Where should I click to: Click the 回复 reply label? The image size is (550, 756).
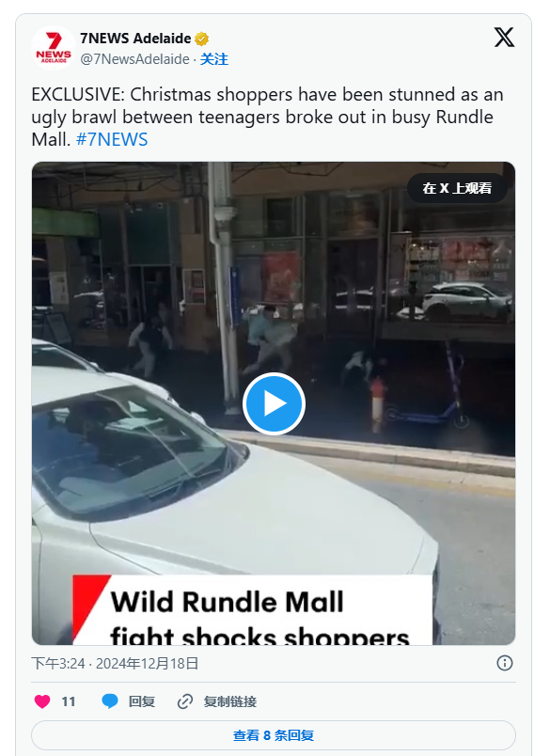pyautogui.click(x=142, y=701)
